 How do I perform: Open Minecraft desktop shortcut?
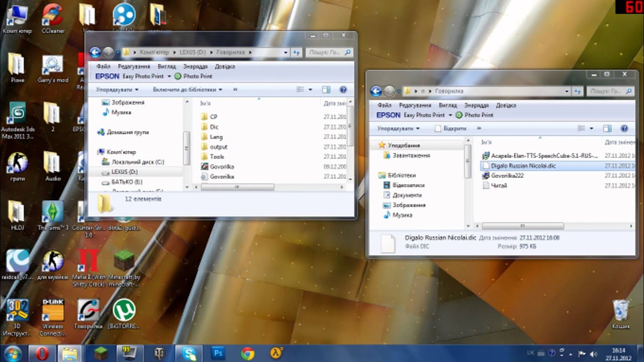124,267
